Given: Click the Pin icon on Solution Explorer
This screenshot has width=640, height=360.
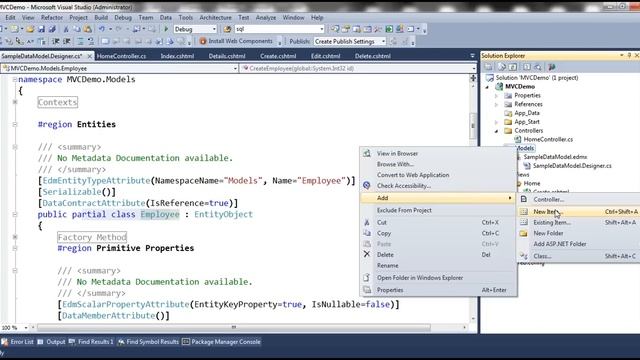Looking at the screenshot, I should pos(629,56).
